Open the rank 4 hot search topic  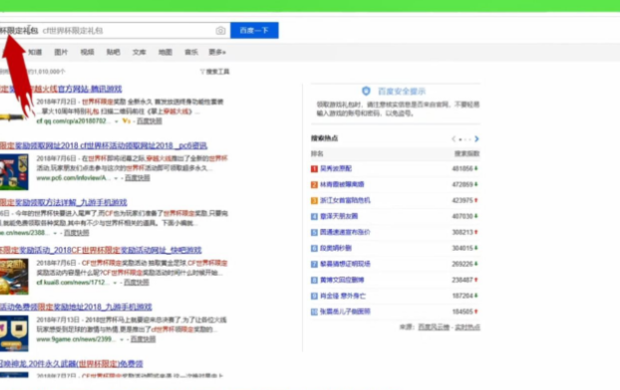point(339,216)
